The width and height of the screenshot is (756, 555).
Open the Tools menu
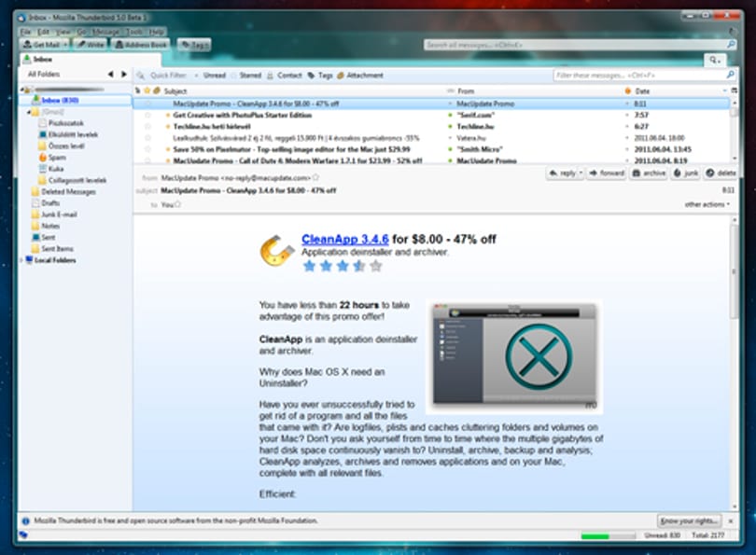tap(135, 32)
